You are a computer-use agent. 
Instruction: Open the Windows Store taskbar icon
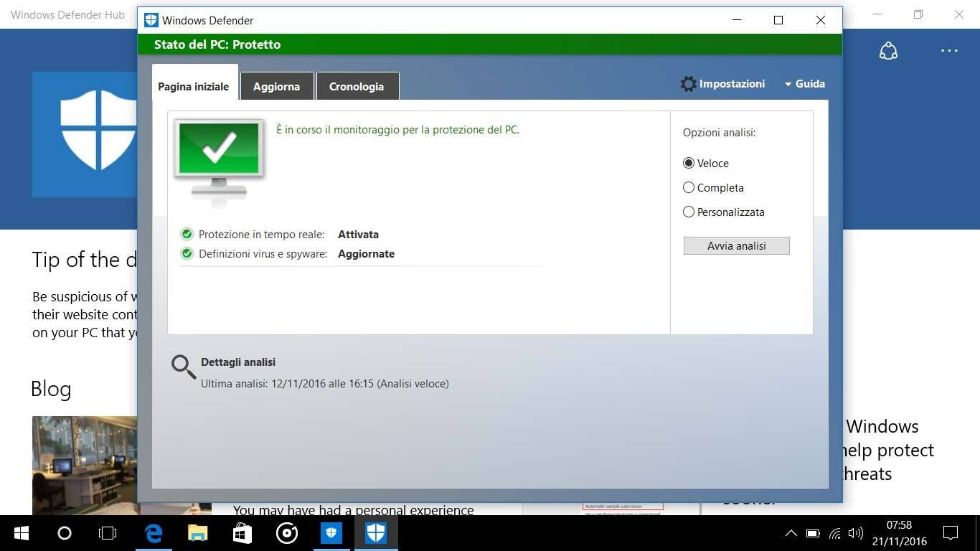click(x=242, y=533)
